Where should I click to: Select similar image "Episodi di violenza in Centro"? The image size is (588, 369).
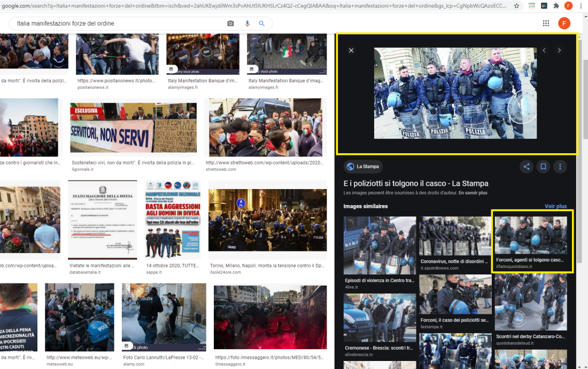click(x=380, y=245)
